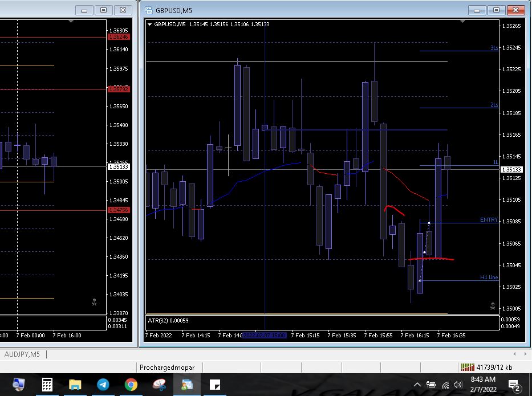Open the Calculator taskbar icon

coord(47,385)
